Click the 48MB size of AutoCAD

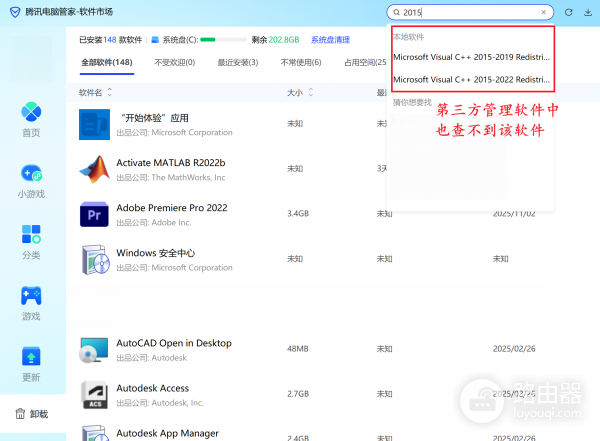298,349
